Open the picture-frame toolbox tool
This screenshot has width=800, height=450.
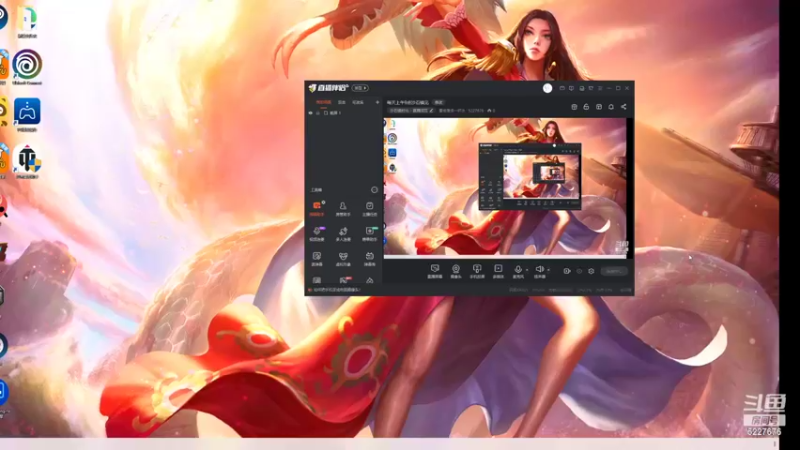[317, 259]
